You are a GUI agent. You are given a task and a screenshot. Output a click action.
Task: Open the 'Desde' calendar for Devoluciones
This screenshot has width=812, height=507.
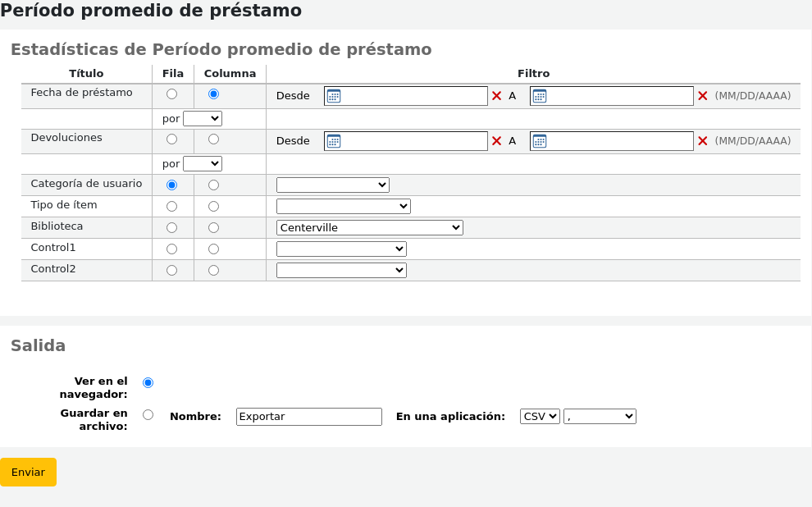pyautogui.click(x=332, y=140)
